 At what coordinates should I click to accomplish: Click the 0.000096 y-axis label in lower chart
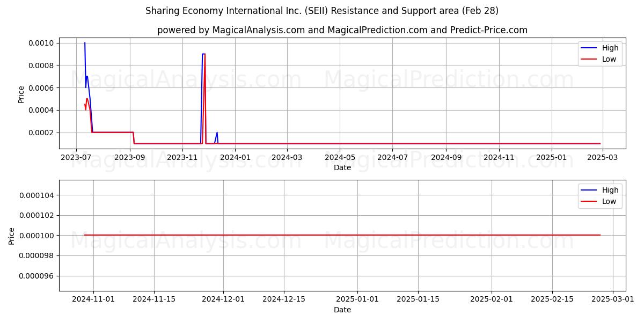[x=37, y=276]
